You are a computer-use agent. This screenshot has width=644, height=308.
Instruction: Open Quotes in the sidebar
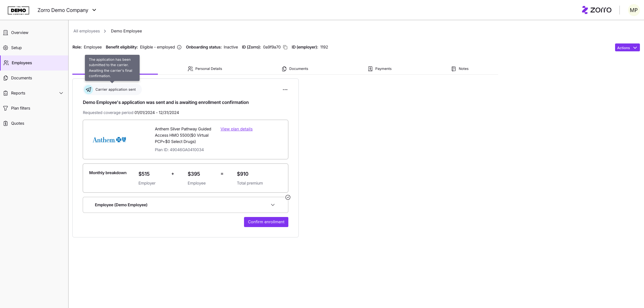click(18, 123)
